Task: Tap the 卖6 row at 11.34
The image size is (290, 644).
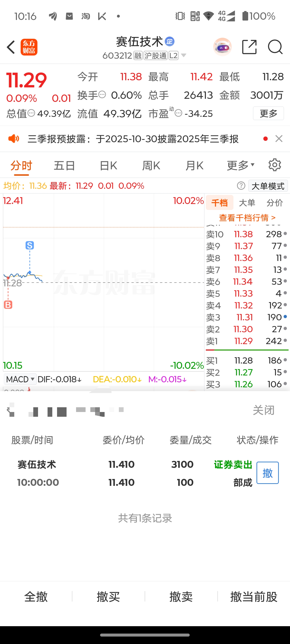Action: [246, 282]
